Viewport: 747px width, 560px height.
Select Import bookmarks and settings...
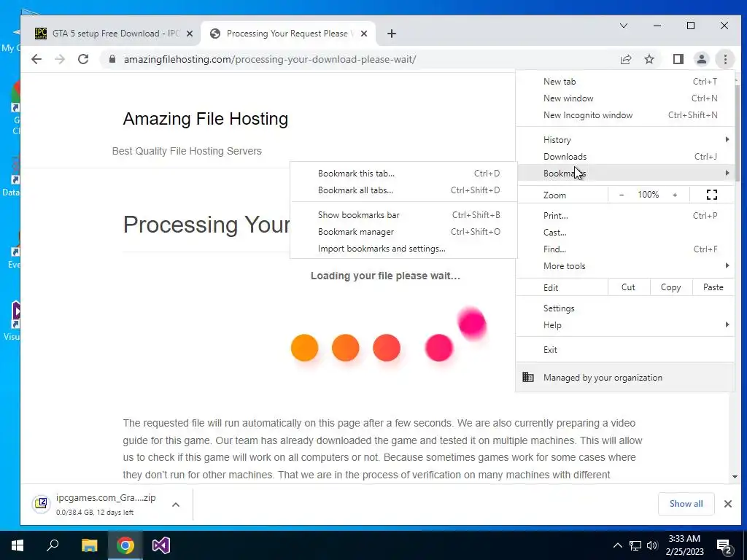(403, 249)
